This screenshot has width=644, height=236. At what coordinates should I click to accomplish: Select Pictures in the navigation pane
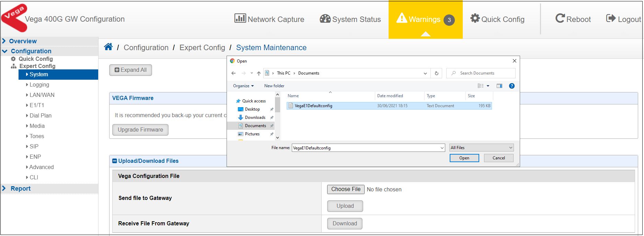click(252, 134)
